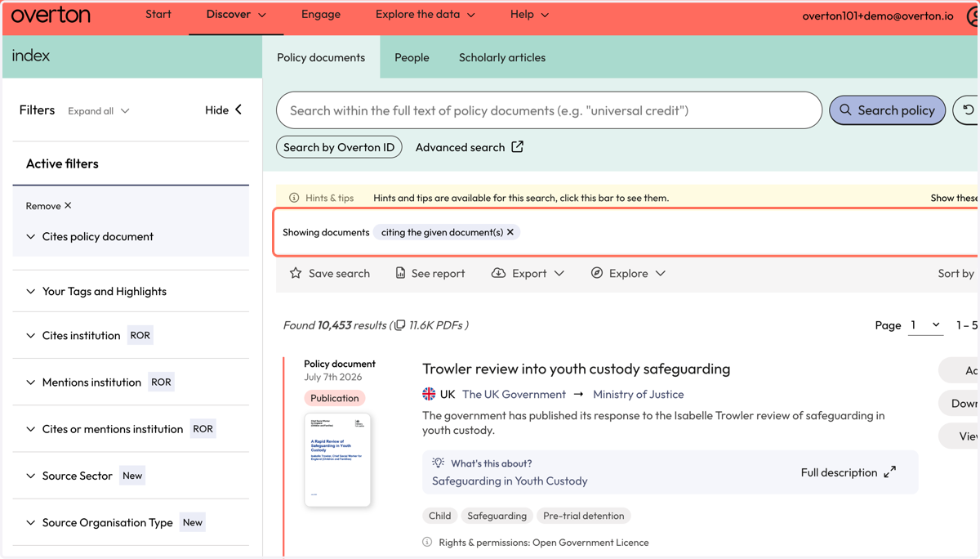
Task: Expand all filters dropdown
Action: (99, 111)
